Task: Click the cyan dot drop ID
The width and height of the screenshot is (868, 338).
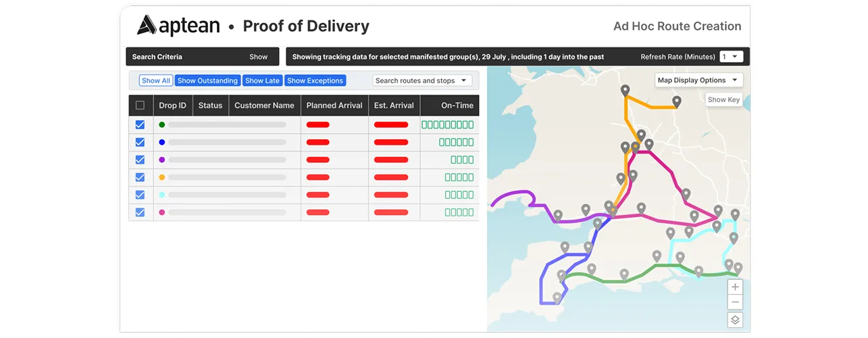Action: coord(161,195)
